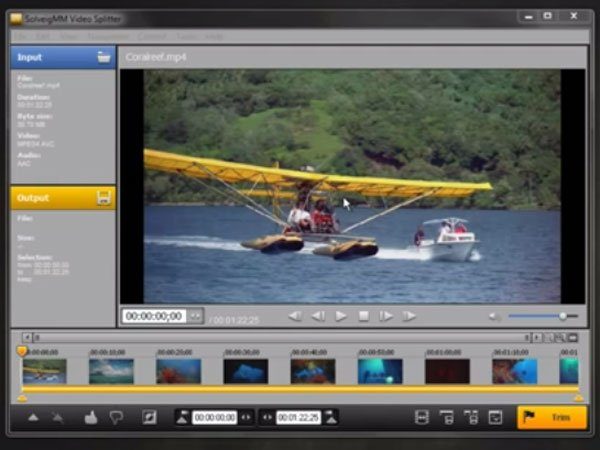
Task: Open input file with folder icon
Action: pyautogui.click(x=103, y=57)
